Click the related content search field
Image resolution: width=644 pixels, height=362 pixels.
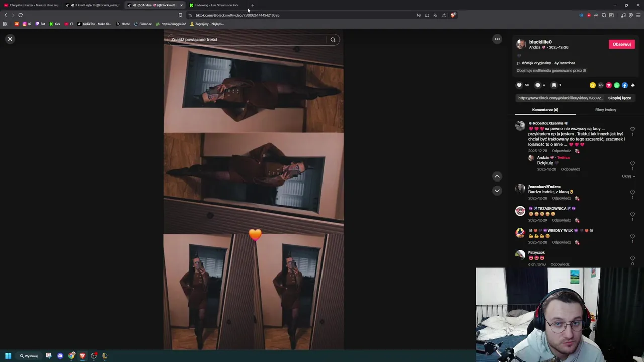(247, 40)
